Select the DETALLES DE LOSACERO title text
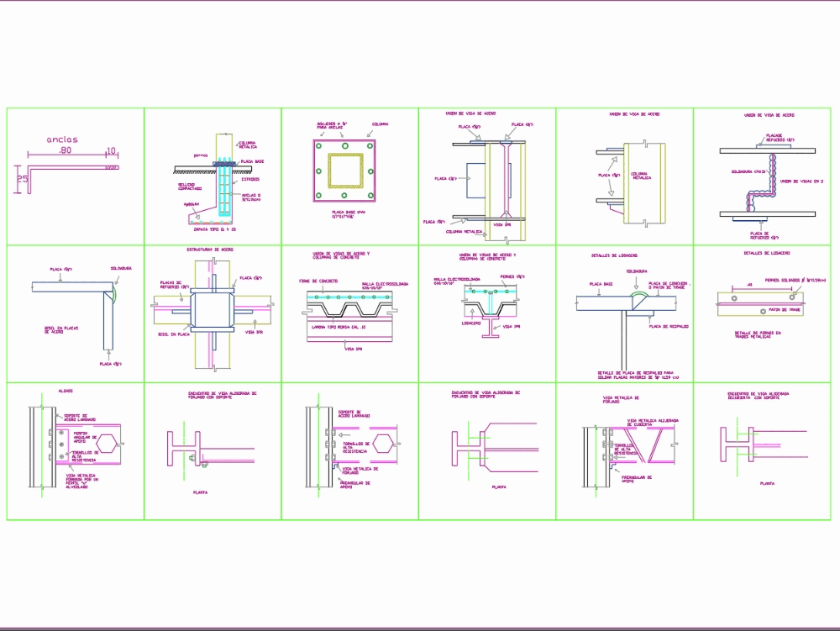 [614, 255]
